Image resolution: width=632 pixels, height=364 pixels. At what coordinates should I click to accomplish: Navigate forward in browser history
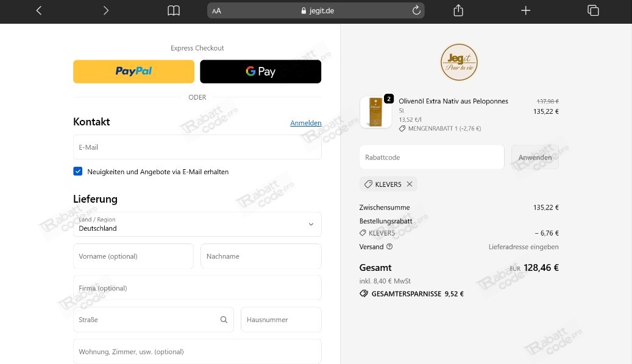(105, 10)
